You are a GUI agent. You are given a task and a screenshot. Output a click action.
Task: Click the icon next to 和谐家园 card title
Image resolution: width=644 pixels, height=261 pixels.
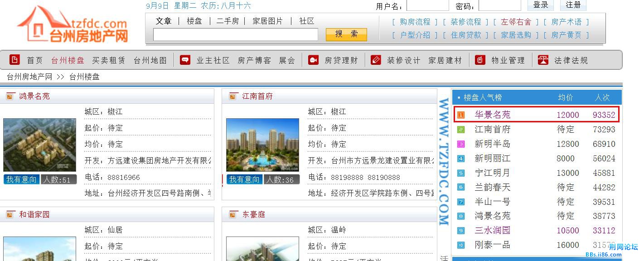pos(10,214)
